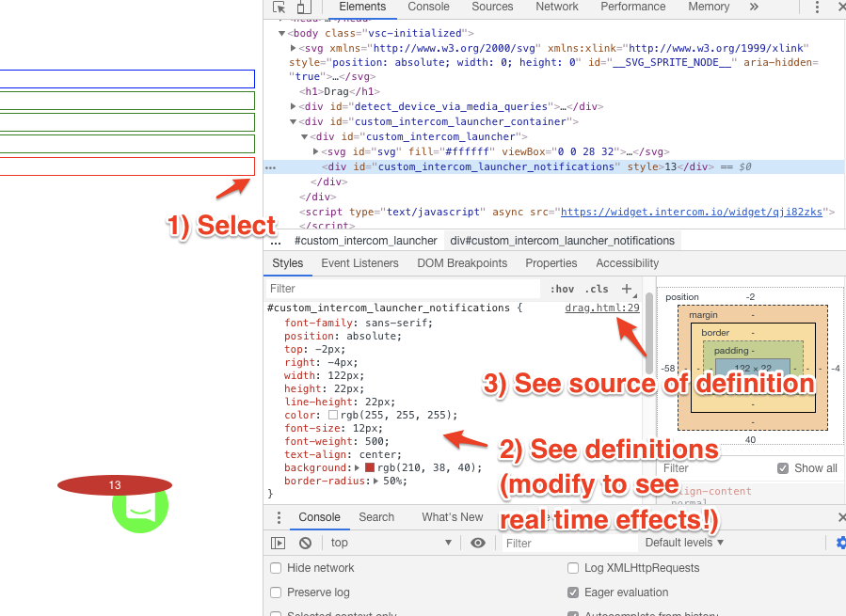Collapse the custom_intercom_launcher_container div
Screen dimensions: 846x616
click(293, 122)
